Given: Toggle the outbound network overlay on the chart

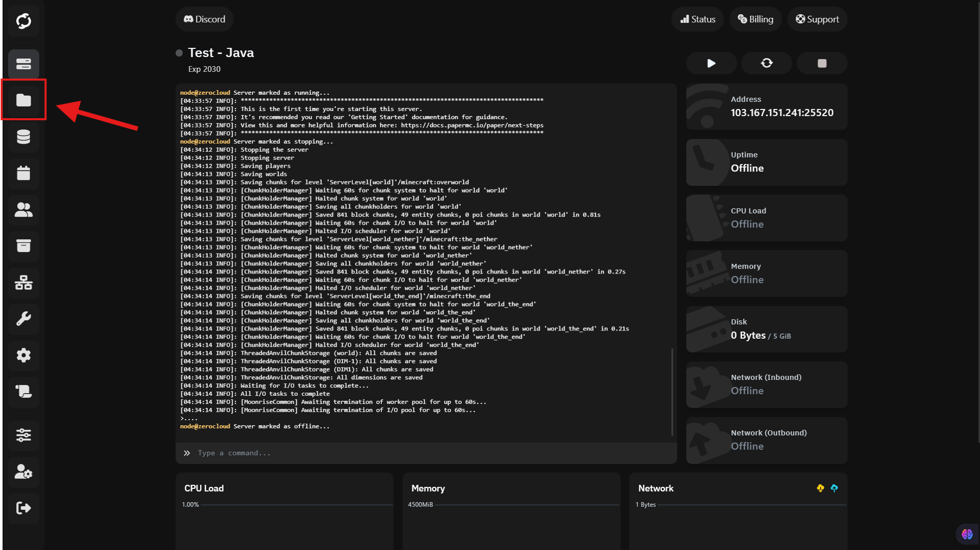Looking at the screenshot, I should click(x=835, y=488).
